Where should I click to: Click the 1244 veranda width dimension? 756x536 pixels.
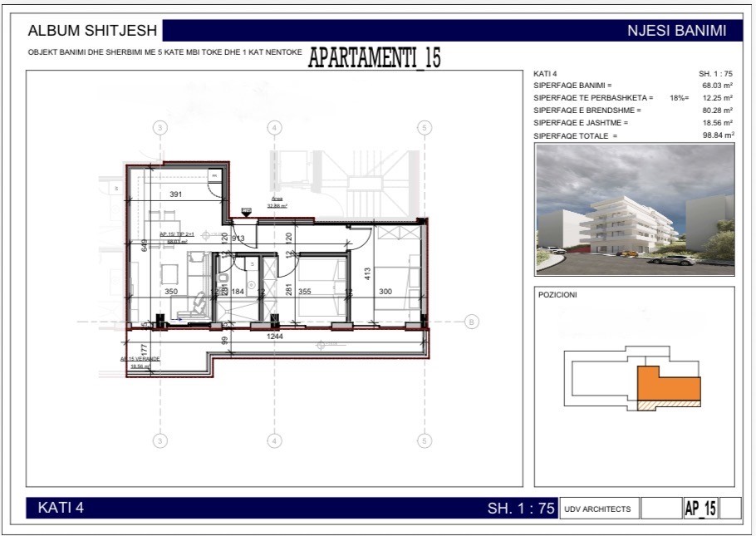[x=277, y=336]
